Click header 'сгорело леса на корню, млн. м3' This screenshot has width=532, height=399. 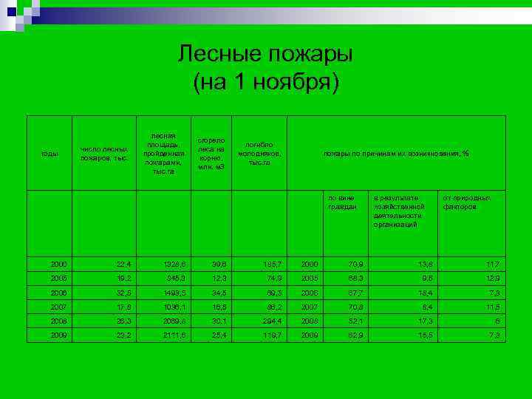pos(211,154)
